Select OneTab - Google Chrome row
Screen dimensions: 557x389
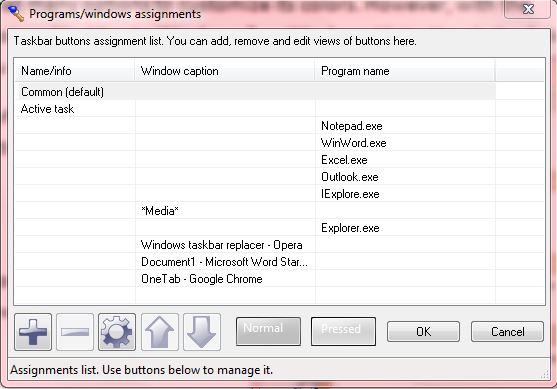pyautogui.click(x=255, y=279)
